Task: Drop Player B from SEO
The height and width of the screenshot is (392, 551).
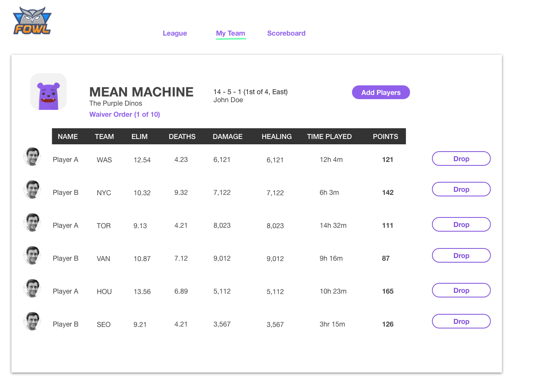Action: 461,321
